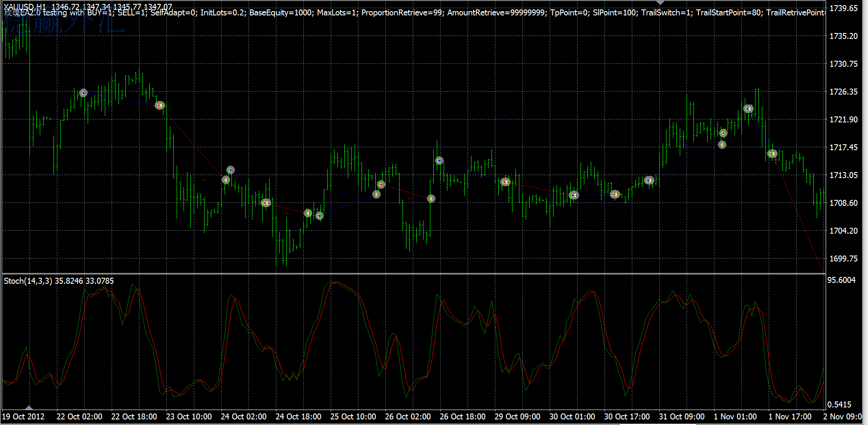Click the 25 Oct 10:00 time label
This screenshot has height=425, width=868.
coord(353,416)
